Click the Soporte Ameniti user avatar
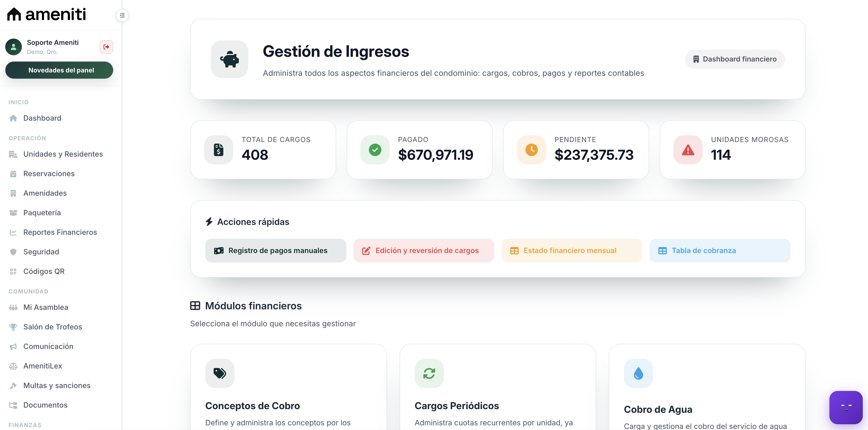 (14, 47)
